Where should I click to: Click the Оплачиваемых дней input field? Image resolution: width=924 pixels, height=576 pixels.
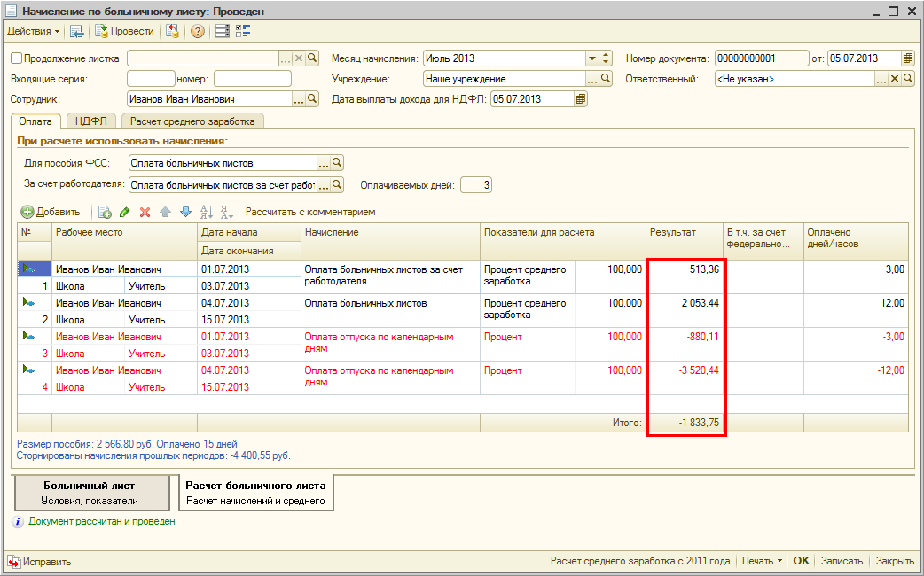[474, 185]
